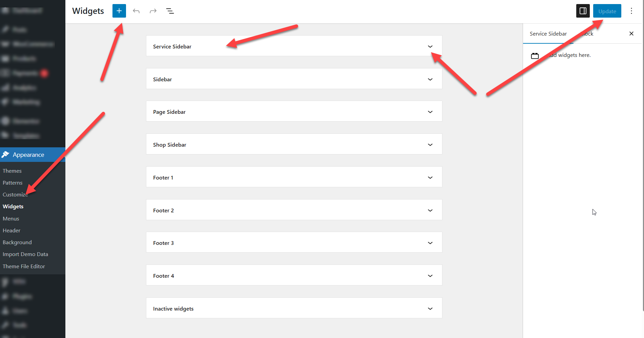Close the settings panel with X

point(631,34)
